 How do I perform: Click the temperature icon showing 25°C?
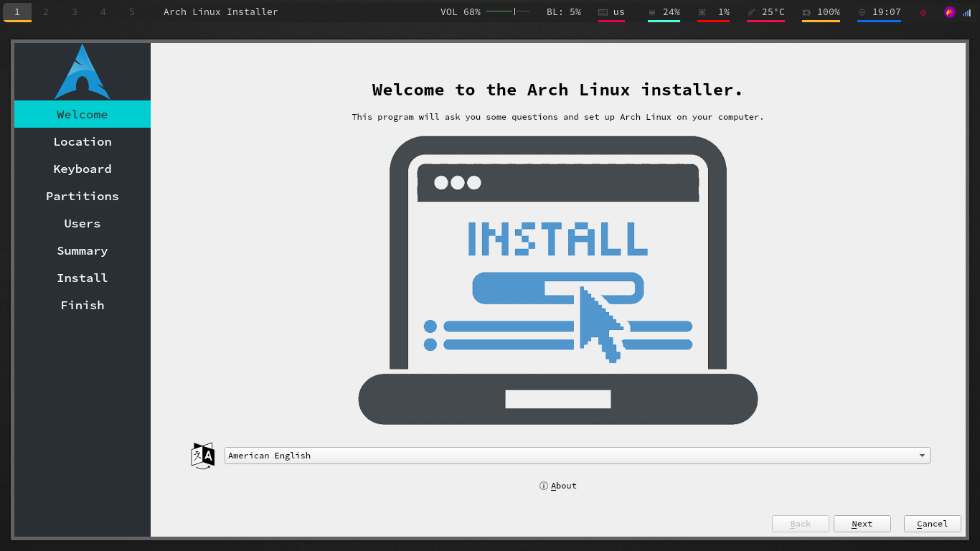[751, 12]
